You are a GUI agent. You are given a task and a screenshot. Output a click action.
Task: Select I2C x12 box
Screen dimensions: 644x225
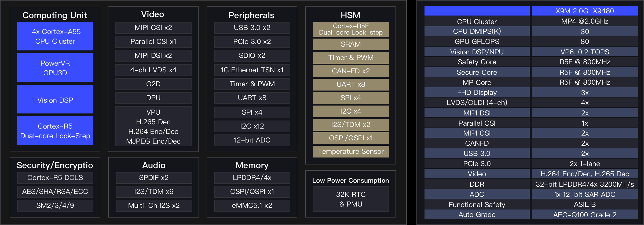[252, 126]
